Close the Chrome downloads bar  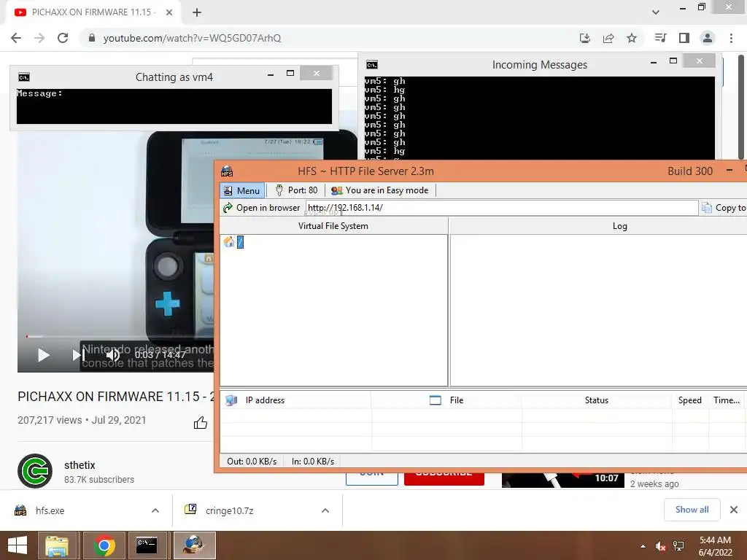pyautogui.click(x=734, y=510)
